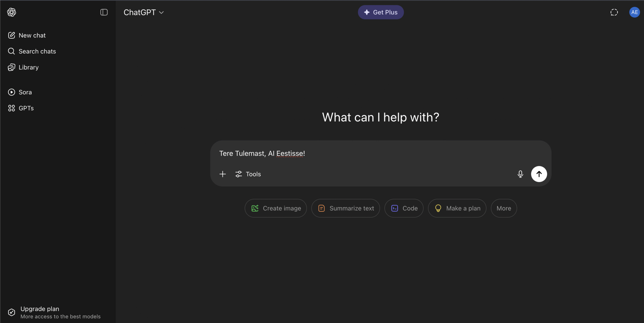This screenshot has height=323, width=644.
Task: Turn on temporary chat with the dashed circle icon
Action: tap(614, 12)
